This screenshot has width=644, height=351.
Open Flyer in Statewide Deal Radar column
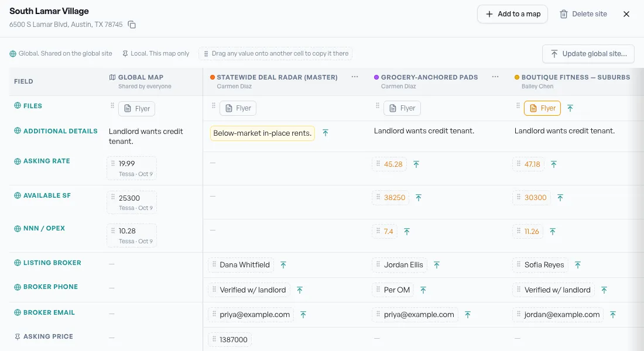(238, 108)
